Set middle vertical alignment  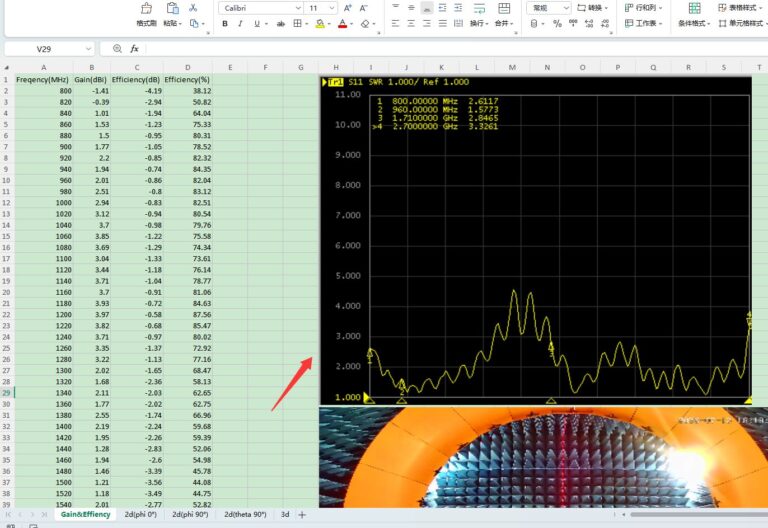[x=411, y=8]
